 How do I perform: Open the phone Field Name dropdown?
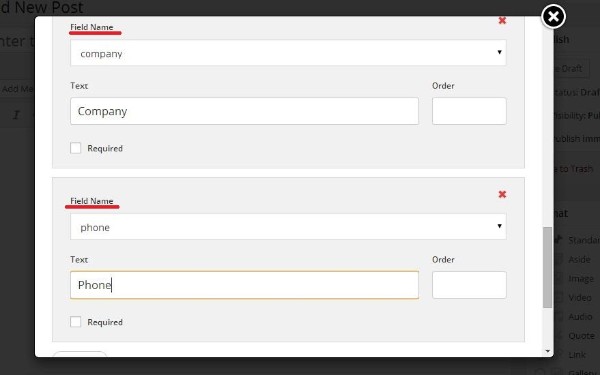pyautogui.click(x=288, y=227)
